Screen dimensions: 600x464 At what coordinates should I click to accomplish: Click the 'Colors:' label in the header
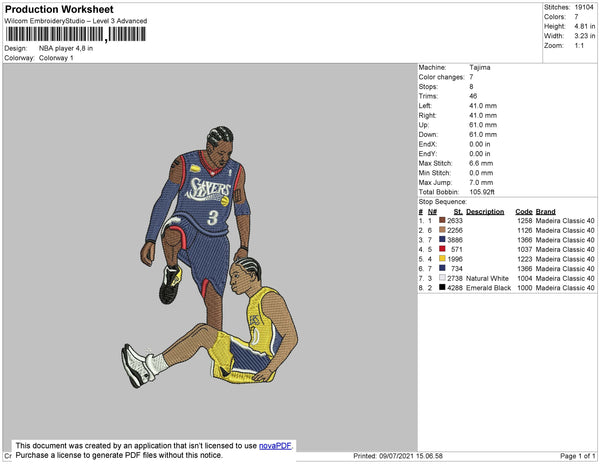pyautogui.click(x=555, y=17)
